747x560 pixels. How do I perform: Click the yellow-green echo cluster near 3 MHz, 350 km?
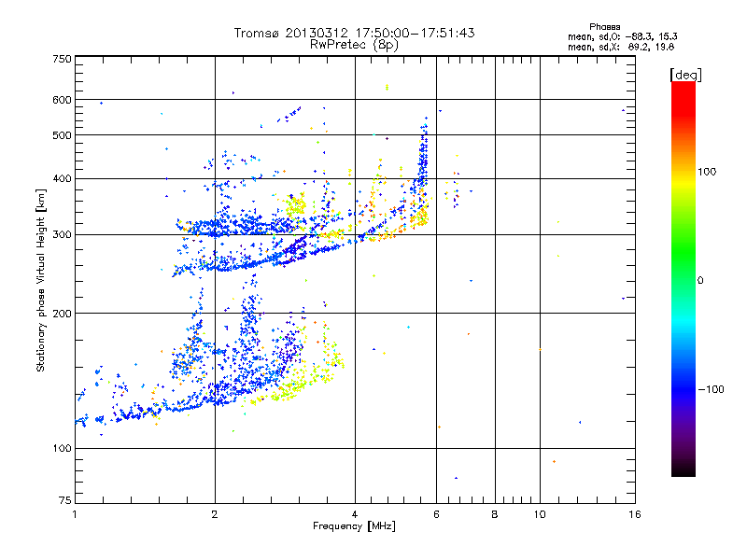click(x=296, y=205)
